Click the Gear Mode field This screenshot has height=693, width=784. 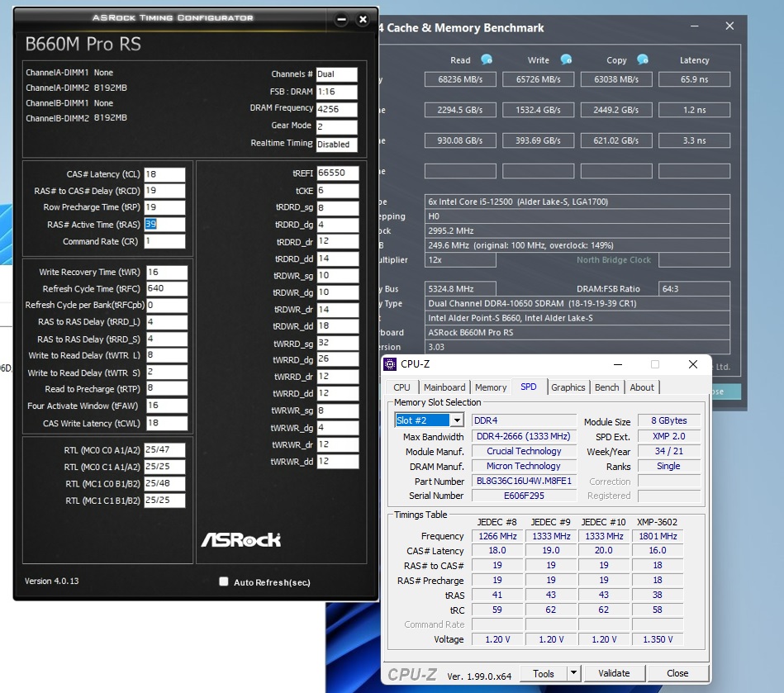[337, 126]
